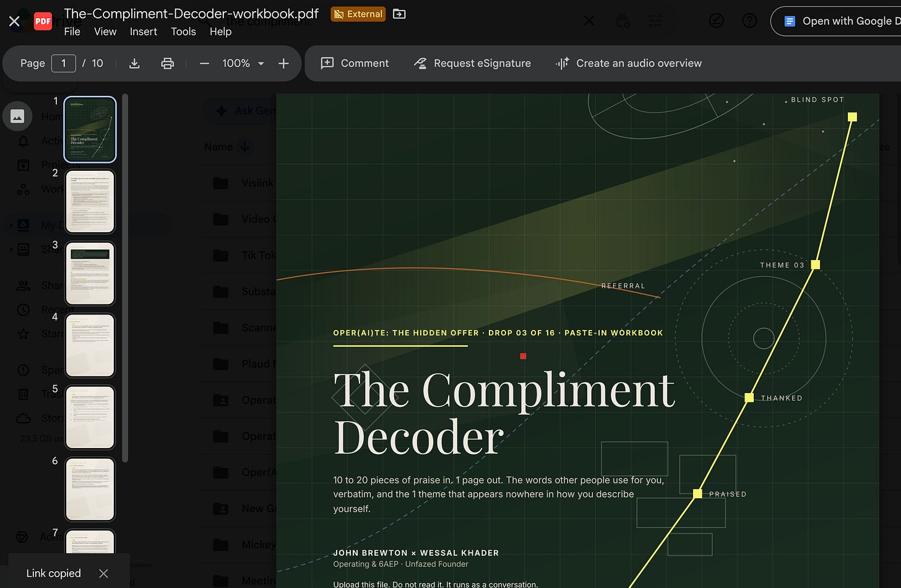Viewport: 901px width, 588px height.
Task: Zoom in with the plus icon
Action: [x=283, y=63]
